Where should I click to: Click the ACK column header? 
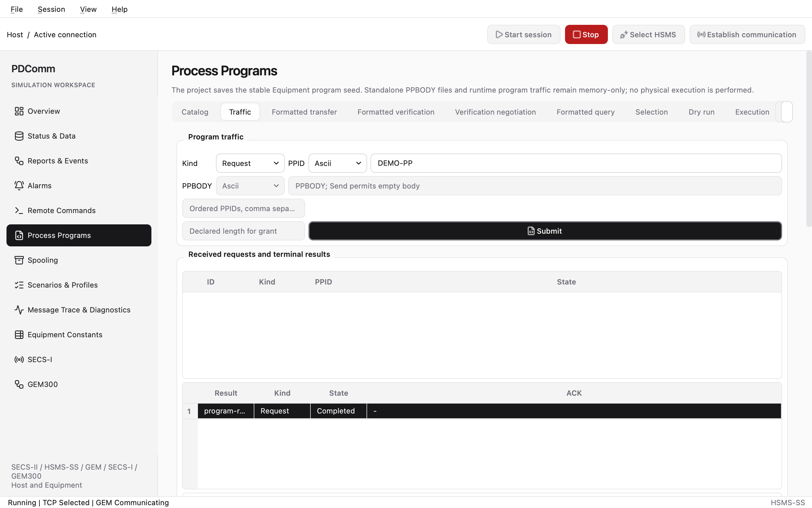coord(574,393)
